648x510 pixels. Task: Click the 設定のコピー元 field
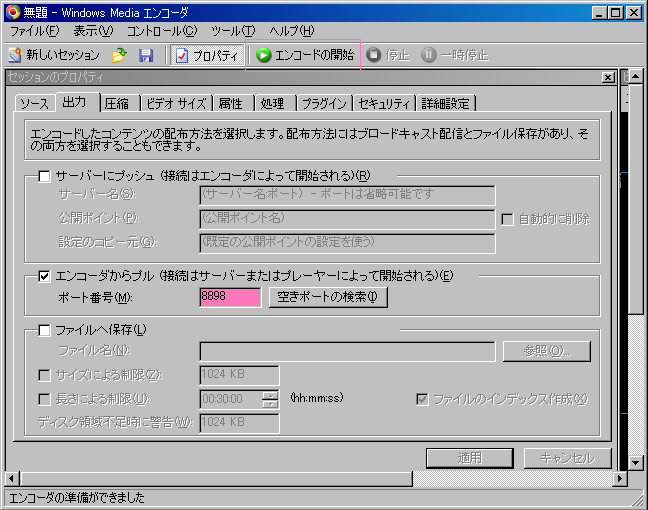pyautogui.click(x=347, y=243)
